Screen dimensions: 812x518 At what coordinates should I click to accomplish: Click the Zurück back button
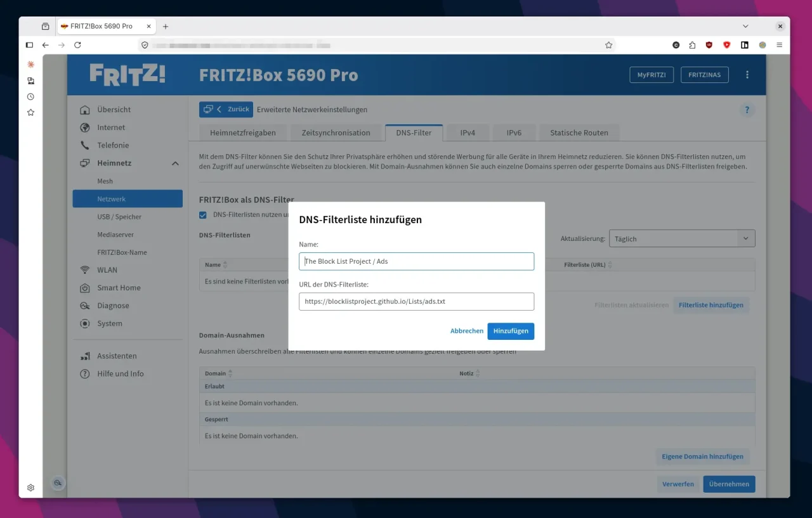[226, 110]
